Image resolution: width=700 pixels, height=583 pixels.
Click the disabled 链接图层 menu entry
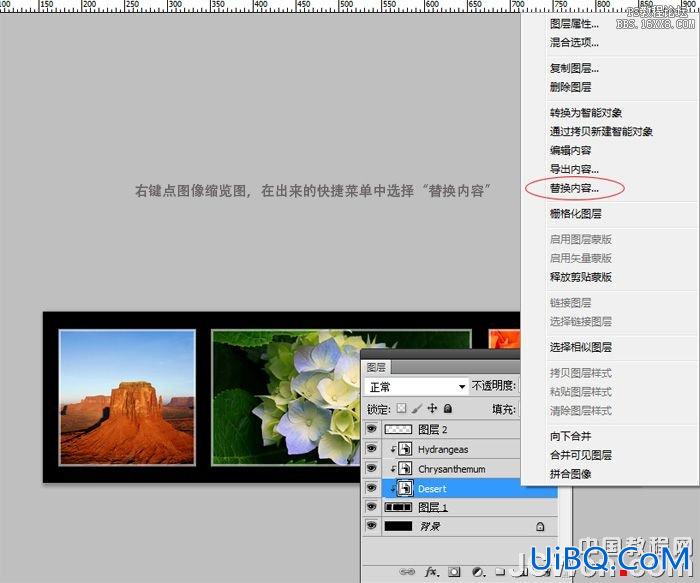(571, 303)
